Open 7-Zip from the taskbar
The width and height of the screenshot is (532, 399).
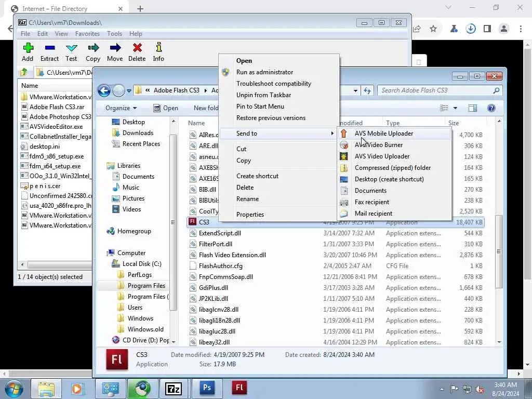[x=174, y=389]
